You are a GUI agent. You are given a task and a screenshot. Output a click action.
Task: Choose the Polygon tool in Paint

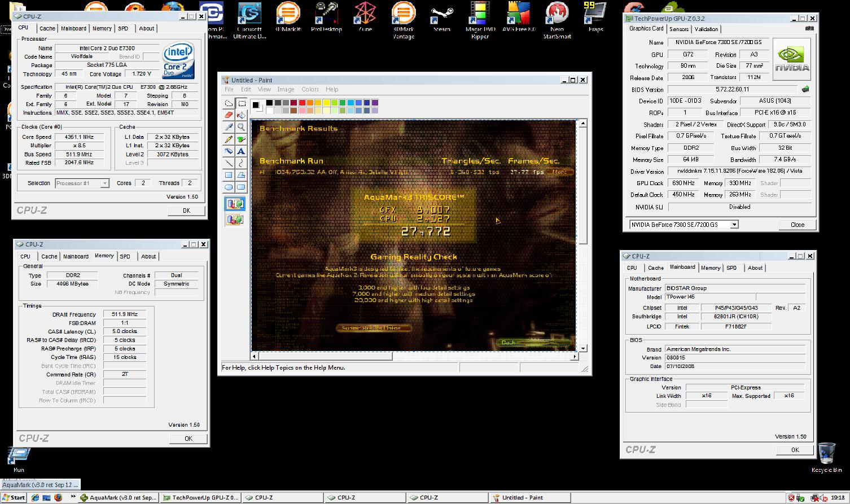pos(241,175)
